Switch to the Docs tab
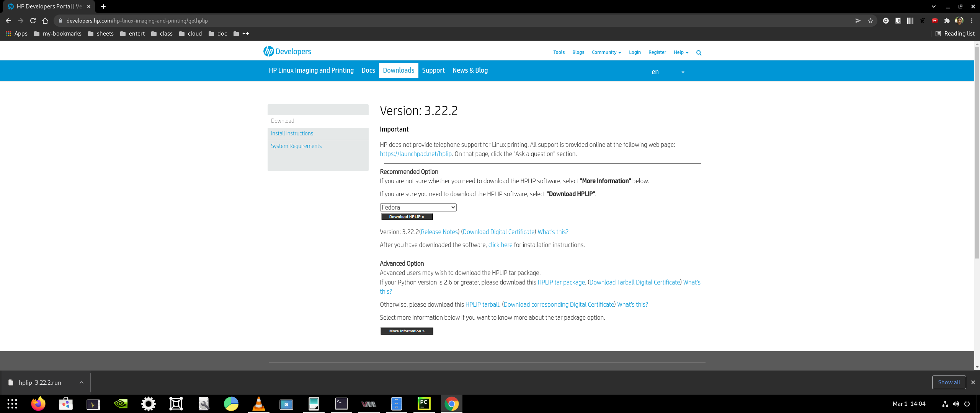The image size is (980, 413). [368, 70]
